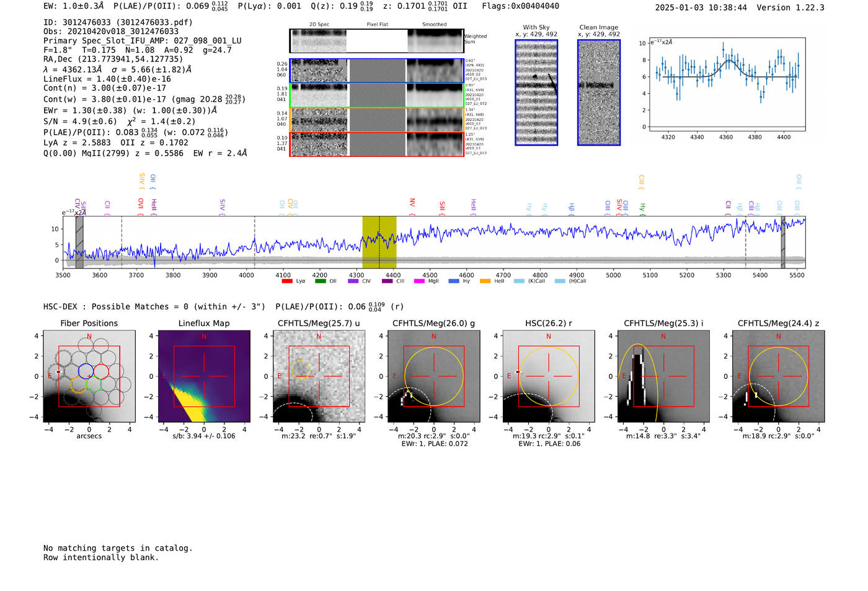Open the Gaussian emission line fit plot
This screenshot has width=868, height=591.
(727, 84)
